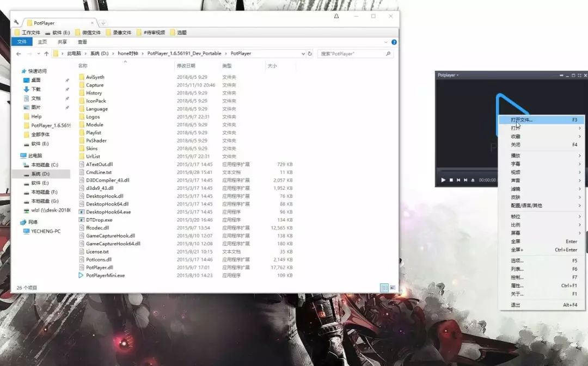Open the recent locations dropdown arrow

click(38, 54)
